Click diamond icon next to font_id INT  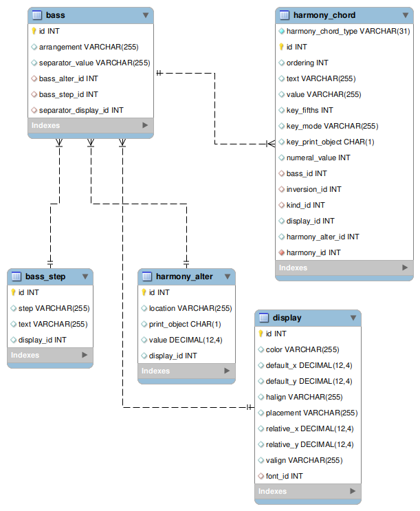(261, 476)
